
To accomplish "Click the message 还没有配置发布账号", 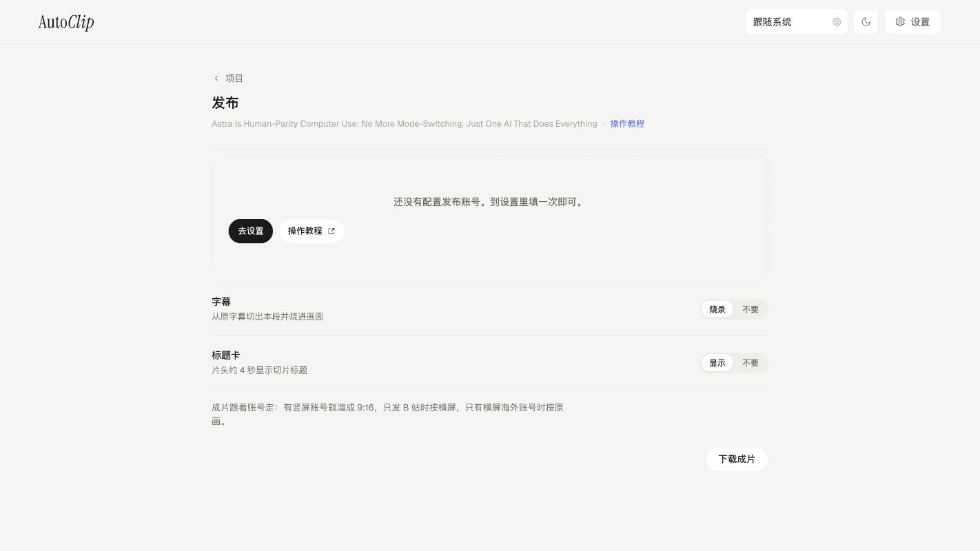I will pyautogui.click(x=489, y=202).
